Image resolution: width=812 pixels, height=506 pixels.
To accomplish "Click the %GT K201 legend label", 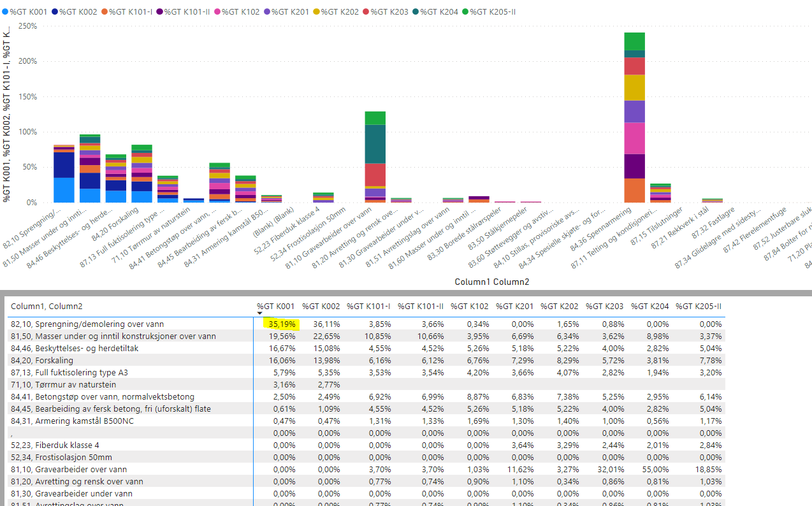I will (x=290, y=12).
